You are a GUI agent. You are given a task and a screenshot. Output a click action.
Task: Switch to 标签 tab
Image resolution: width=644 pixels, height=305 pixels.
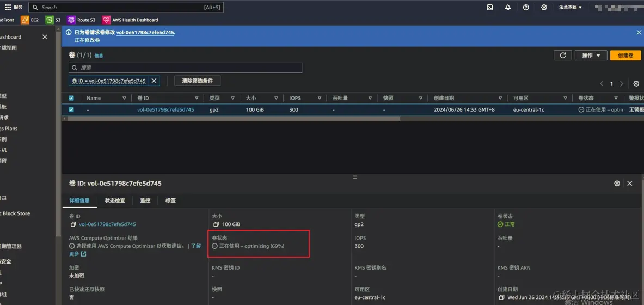pos(170,200)
